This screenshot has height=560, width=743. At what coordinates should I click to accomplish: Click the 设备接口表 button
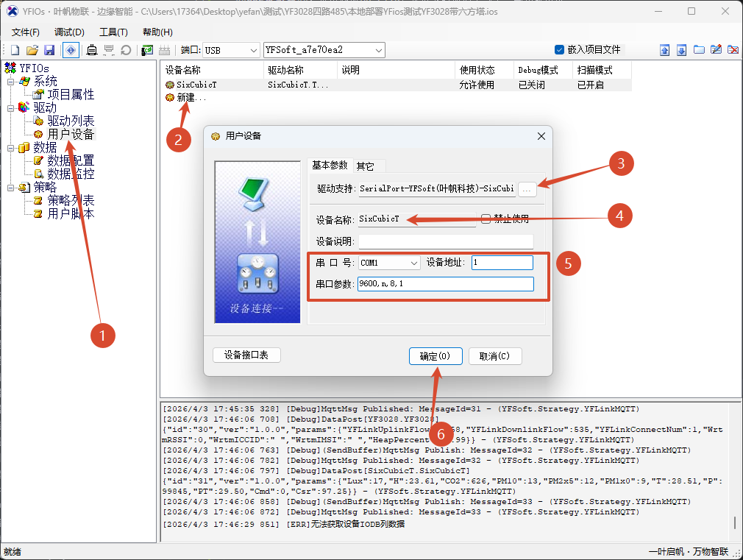pyautogui.click(x=246, y=355)
